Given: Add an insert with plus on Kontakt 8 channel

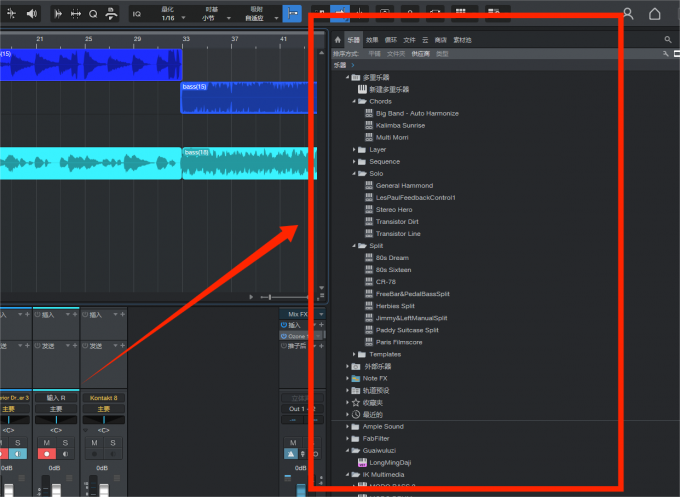Looking at the screenshot, I should 122,315.
